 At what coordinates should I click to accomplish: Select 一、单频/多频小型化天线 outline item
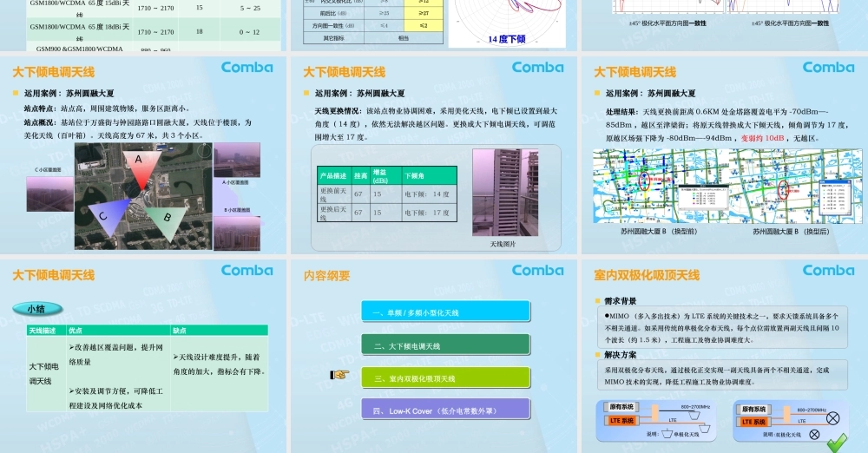pos(445,312)
